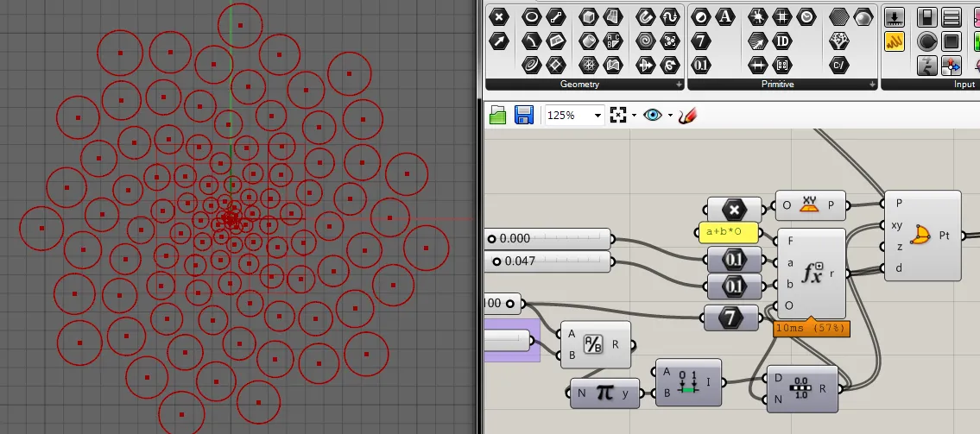The width and height of the screenshot is (980, 434).
Task: Activate the Sketch pen tool
Action: [687, 115]
